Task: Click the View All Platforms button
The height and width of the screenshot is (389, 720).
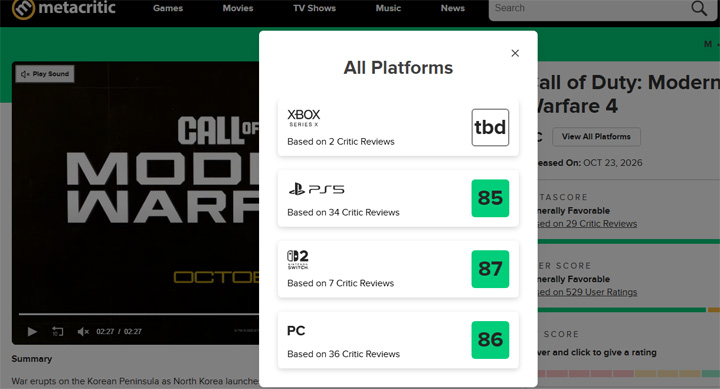Action: 596,137
